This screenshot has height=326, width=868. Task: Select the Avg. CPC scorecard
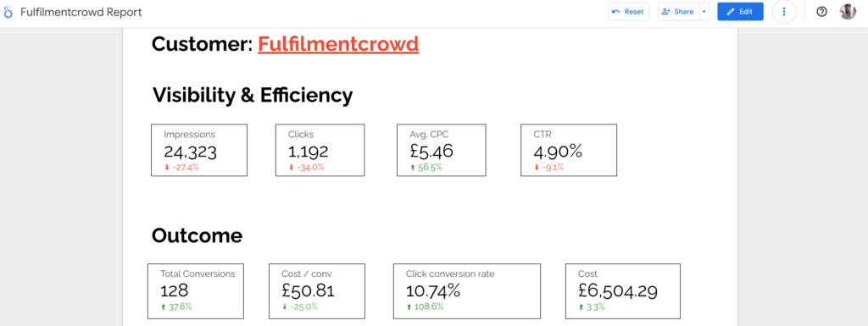pos(441,150)
